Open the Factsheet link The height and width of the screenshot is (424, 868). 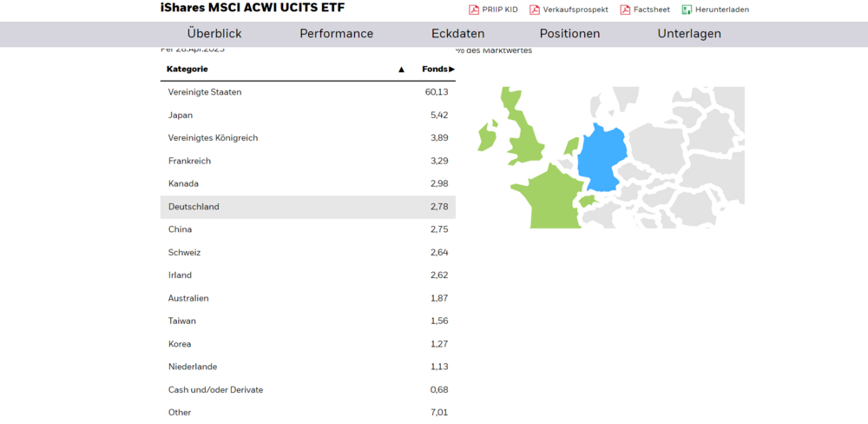click(652, 10)
